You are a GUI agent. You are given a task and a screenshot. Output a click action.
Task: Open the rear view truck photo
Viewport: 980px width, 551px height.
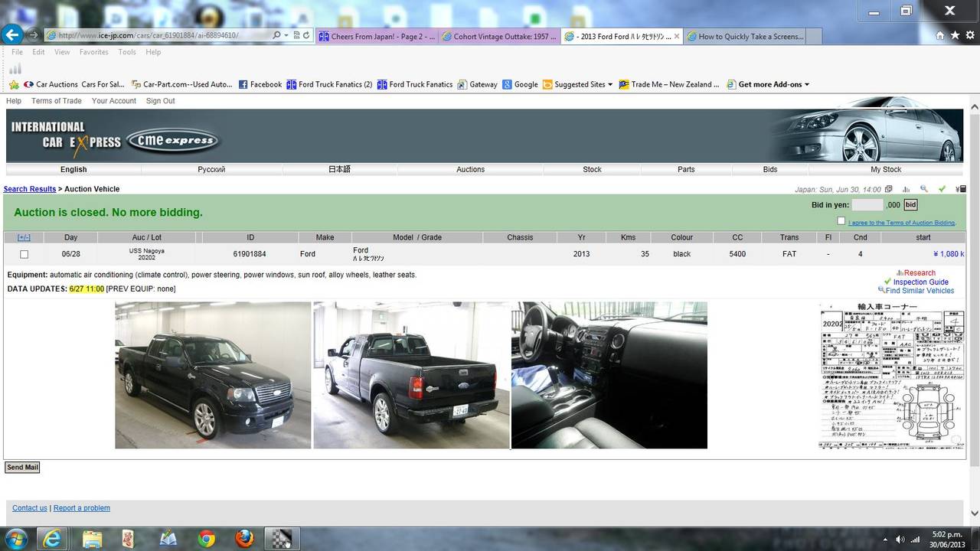[411, 375]
